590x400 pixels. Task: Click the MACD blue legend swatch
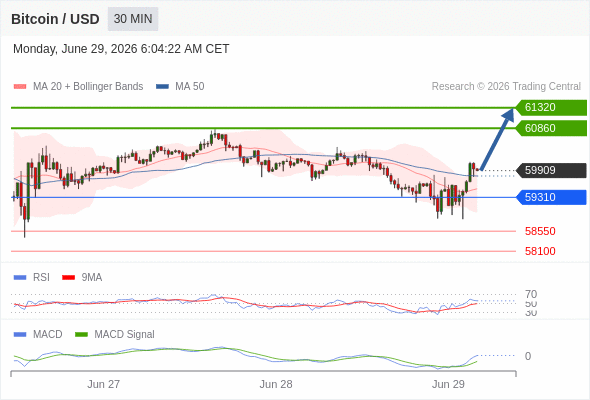pyautogui.click(x=20, y=335)
